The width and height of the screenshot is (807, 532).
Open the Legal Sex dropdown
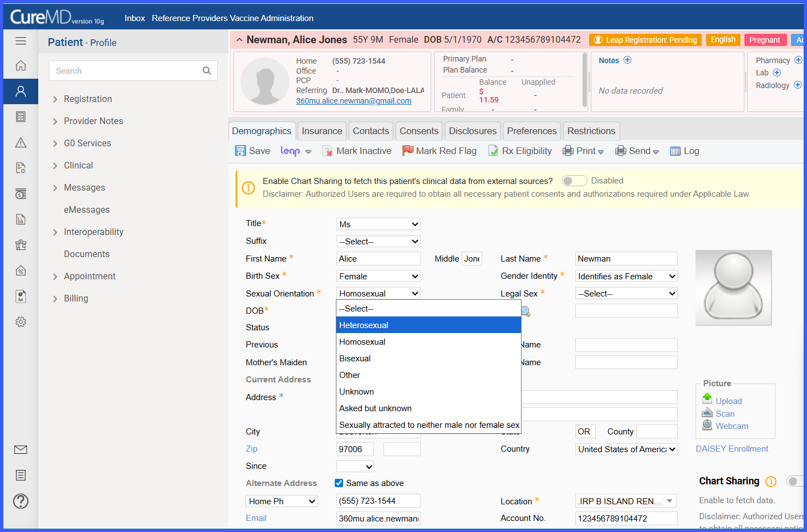pos(626,293)
